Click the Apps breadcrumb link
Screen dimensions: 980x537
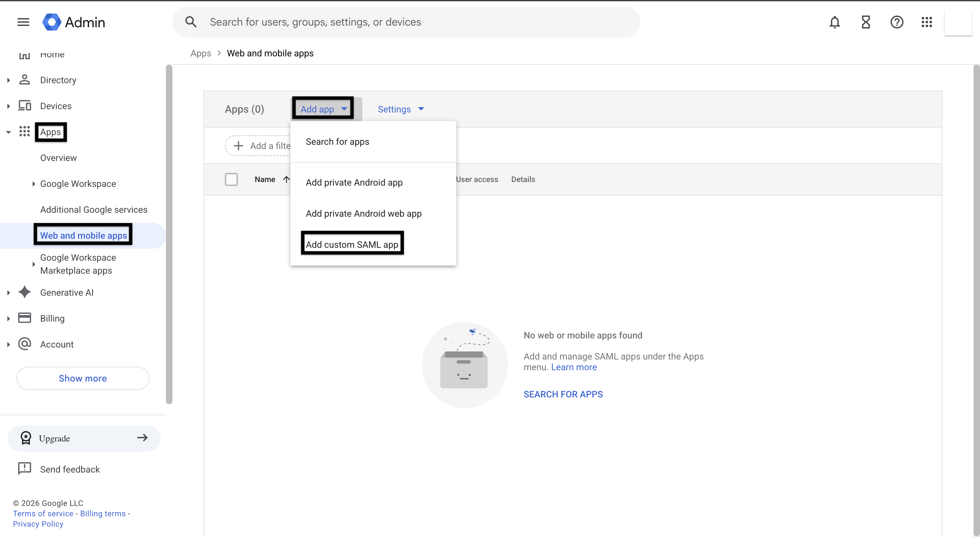[201, 53]
